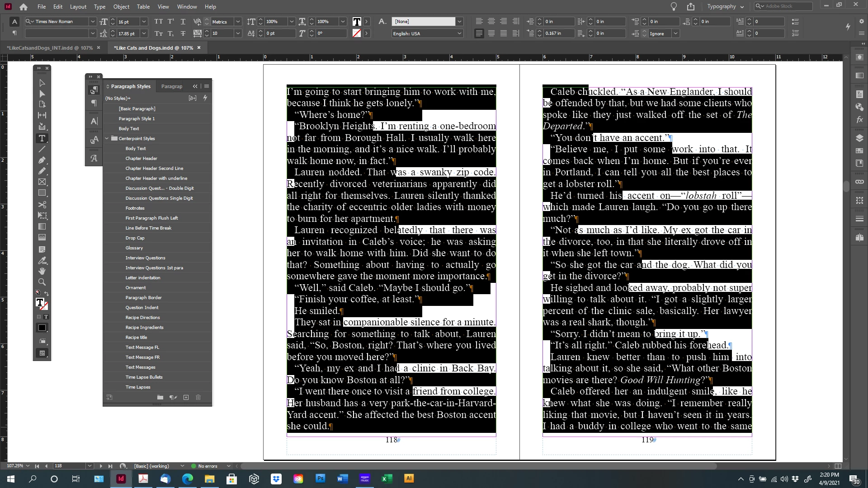The width and height of the screenshot is (868, 488).
Task: Select the Gradient Swatch tool
Action: [42, 226]
